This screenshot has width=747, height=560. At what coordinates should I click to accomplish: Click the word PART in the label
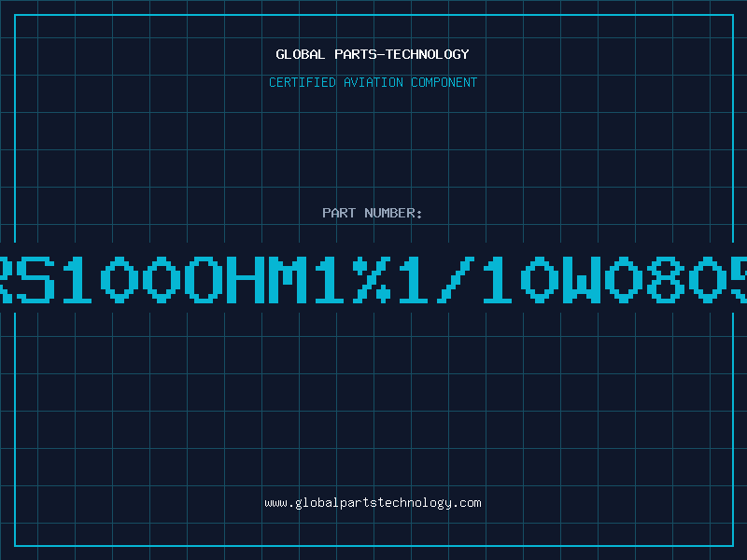pos(339,213)
